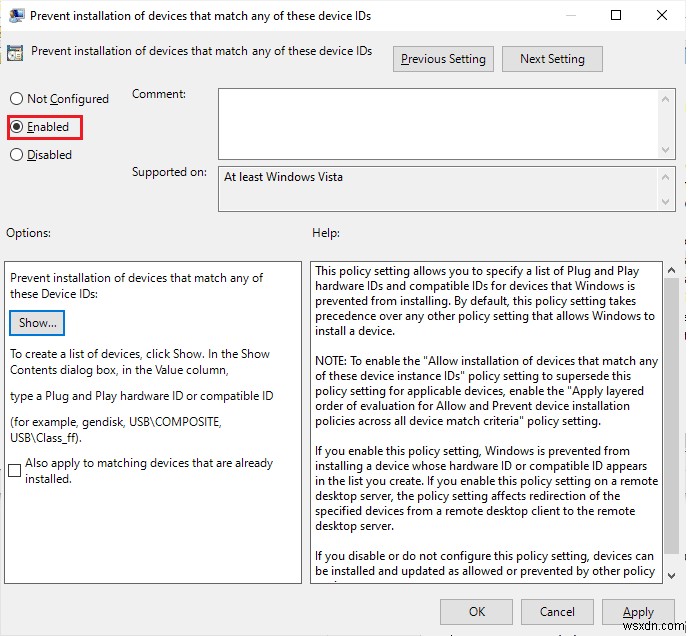Close the policy dialog window

pyautogui.click(x=662, y=16)
